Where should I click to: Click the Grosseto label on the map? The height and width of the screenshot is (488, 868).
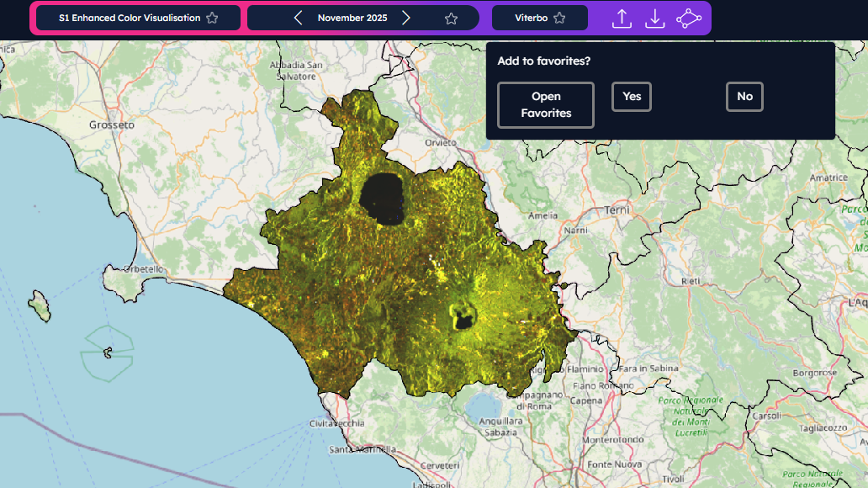(x=111, y=125)
